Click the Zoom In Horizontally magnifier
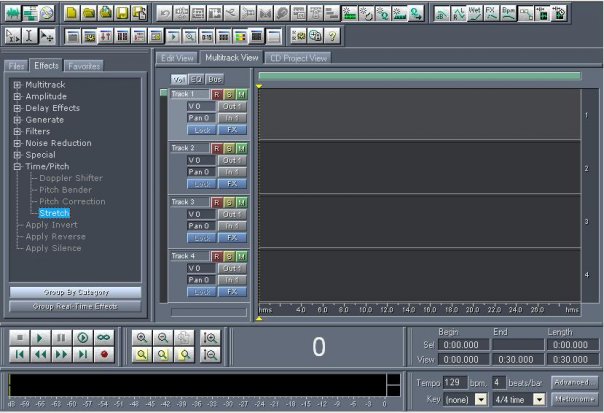The image size is (604, 413). click(142, 338)
